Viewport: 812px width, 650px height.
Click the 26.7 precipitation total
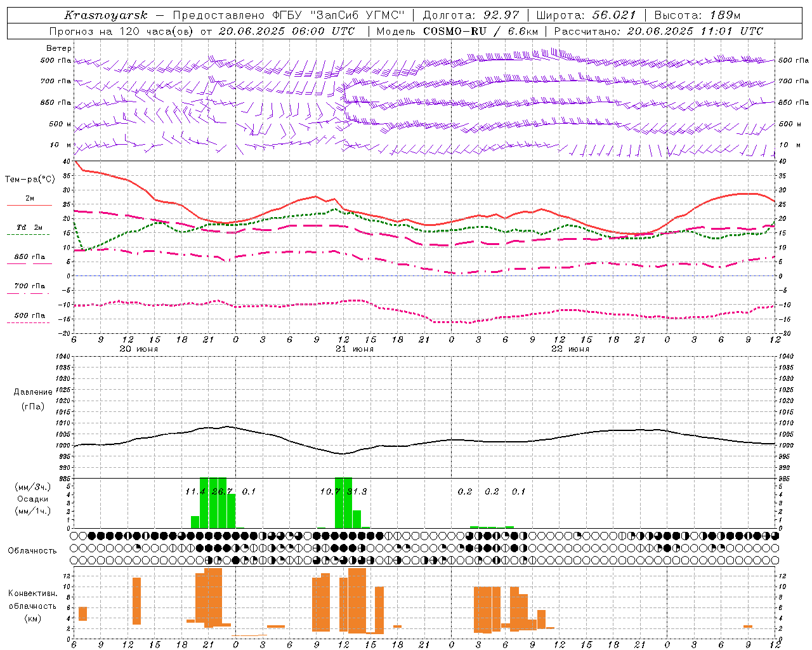(x=222, y=491)
